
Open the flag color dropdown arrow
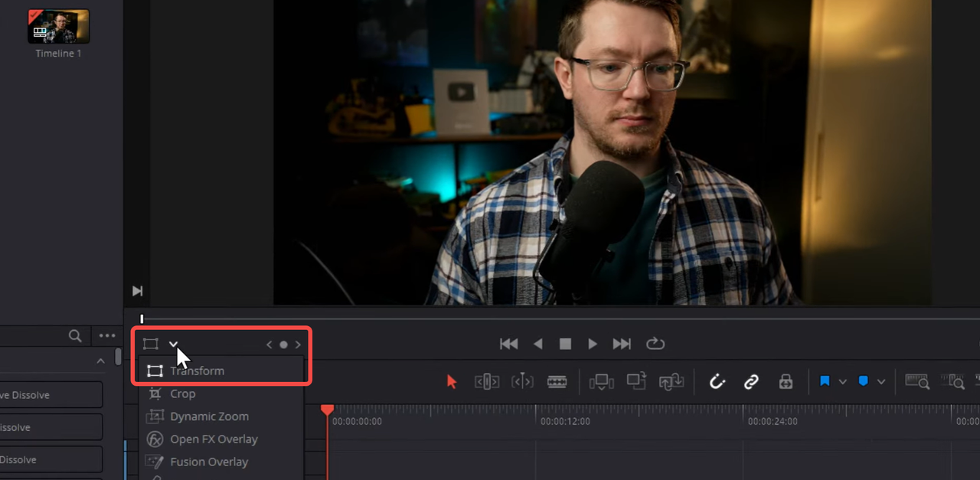point(843,381)
